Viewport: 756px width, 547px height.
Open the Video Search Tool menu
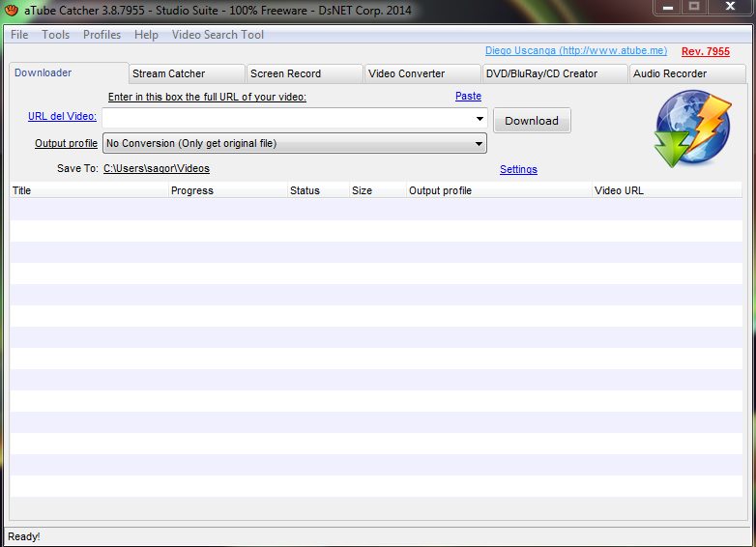218,35
